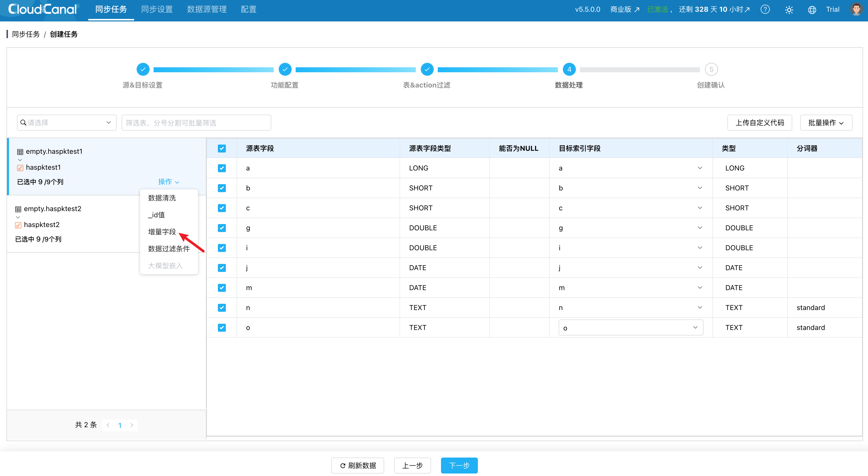Screen dimensions: 868x476
Task: Click the haspktest2 edit icon
Action: tap(18, 225)
